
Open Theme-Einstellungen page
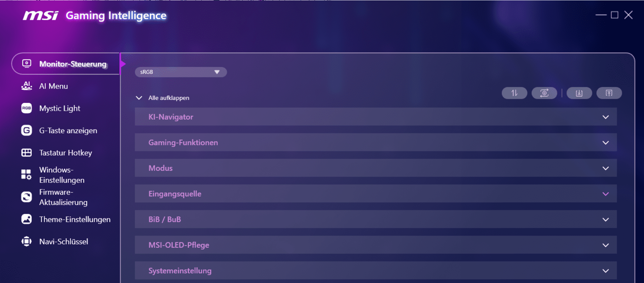pos(75,219)
